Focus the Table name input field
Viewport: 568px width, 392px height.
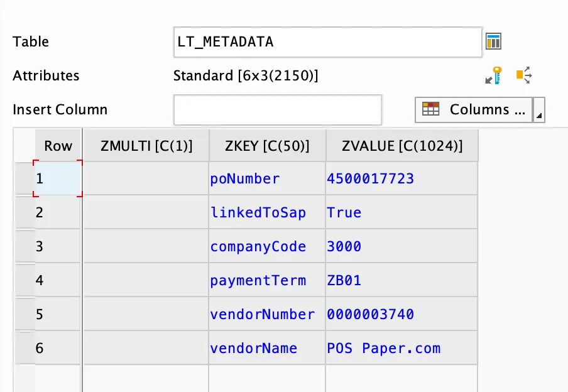tap(328, 42)
